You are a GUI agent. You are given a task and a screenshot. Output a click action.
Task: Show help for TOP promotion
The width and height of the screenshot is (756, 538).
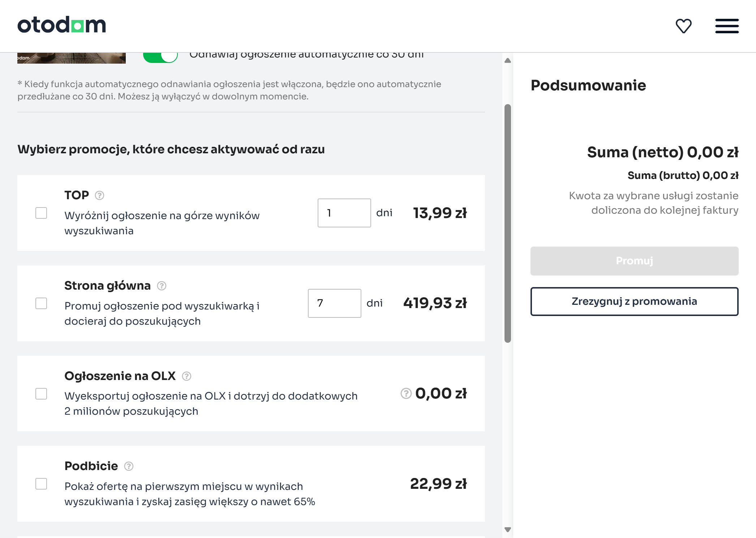click(99, 196)
